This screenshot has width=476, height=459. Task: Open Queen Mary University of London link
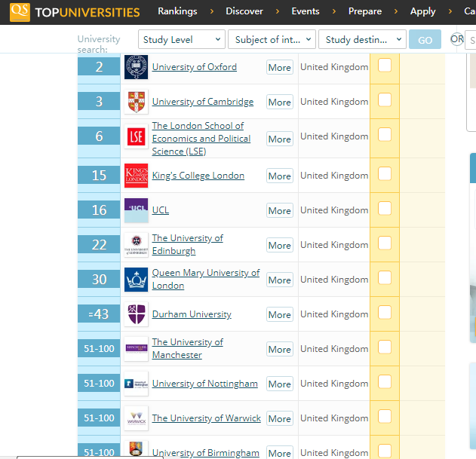click(206, 279)
